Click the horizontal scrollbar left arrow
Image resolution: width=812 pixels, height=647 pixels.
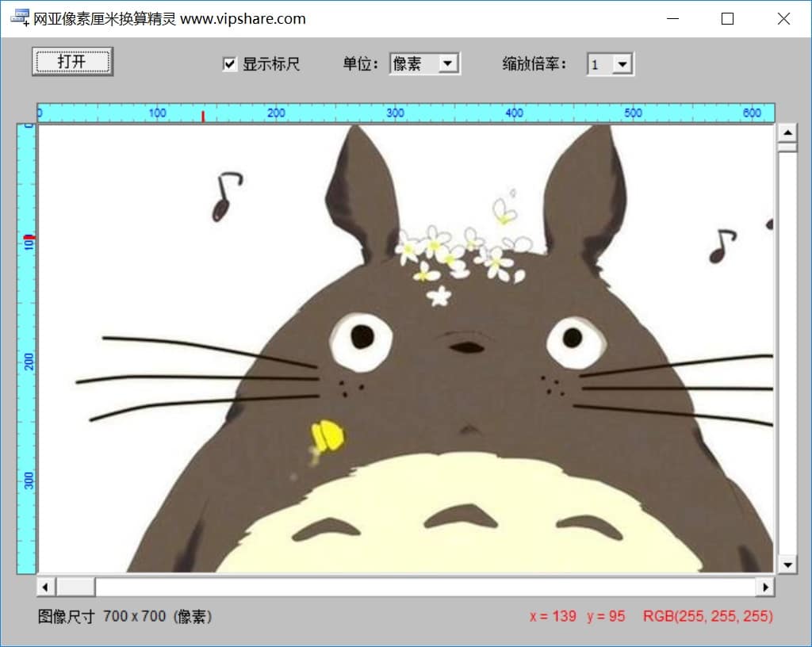[x=45, y=587]
